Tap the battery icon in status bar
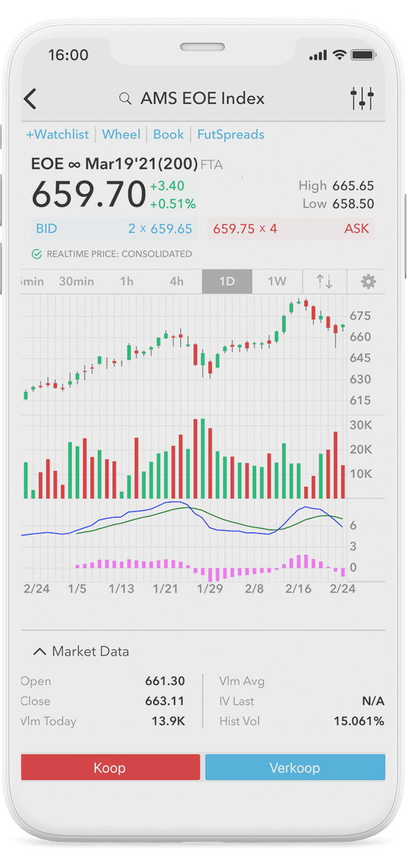407x868 pixels. (363, 55)
